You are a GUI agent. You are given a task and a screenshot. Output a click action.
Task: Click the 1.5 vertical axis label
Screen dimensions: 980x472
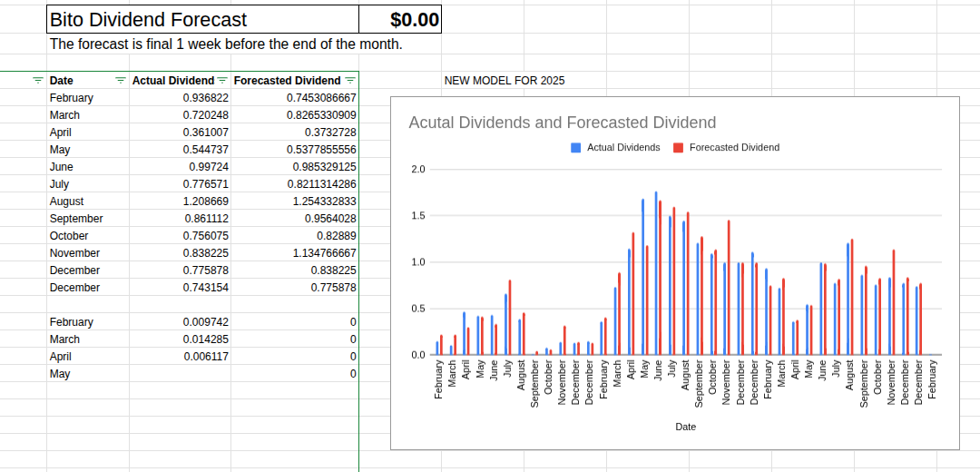click(418, 216)
